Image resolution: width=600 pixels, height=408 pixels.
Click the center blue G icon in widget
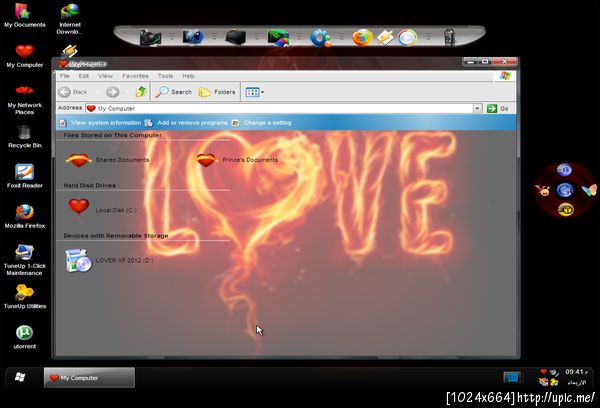565,190
